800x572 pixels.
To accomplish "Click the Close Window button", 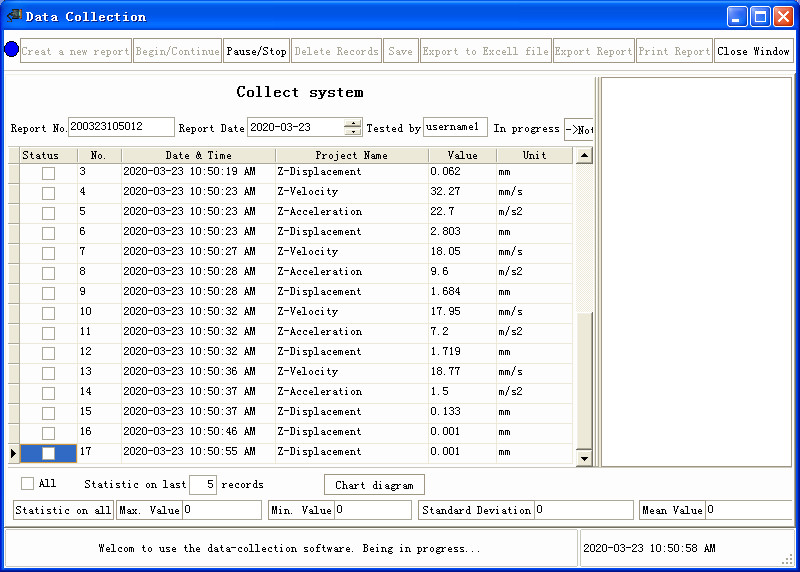I will (753, 51).
